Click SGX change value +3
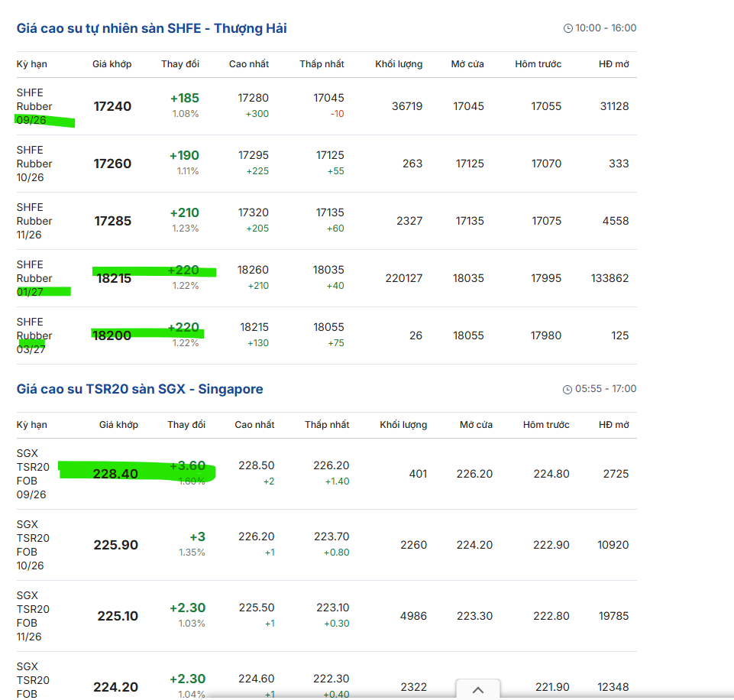 coord(198,537)
